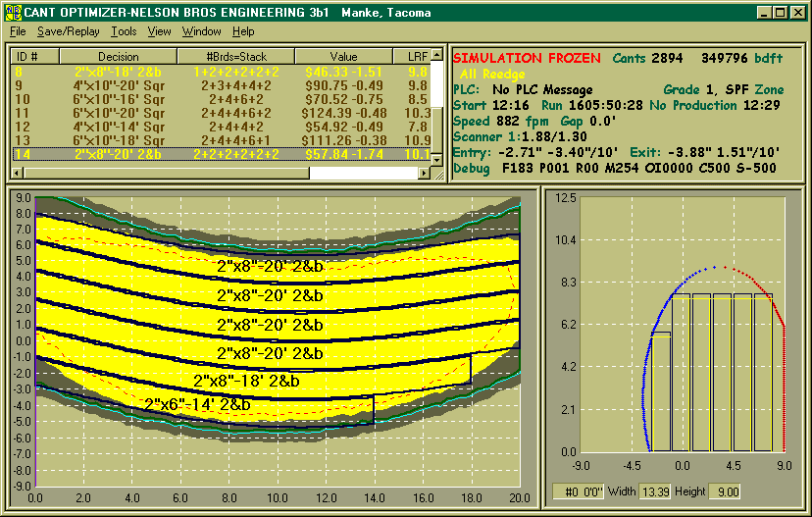Click the View menu item
The image size is (812, 517).
(159, 31)
